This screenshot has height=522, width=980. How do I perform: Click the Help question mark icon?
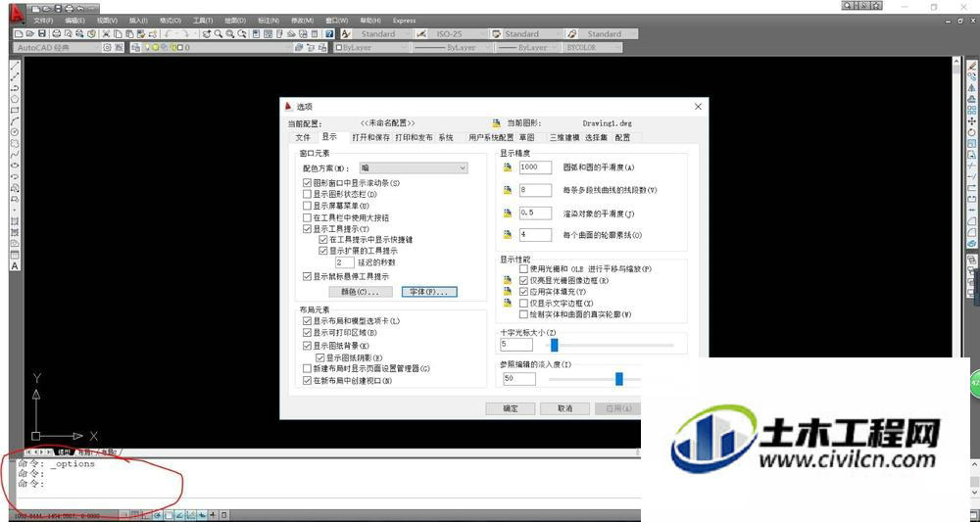pyautogui.click(x=329, y=33)
